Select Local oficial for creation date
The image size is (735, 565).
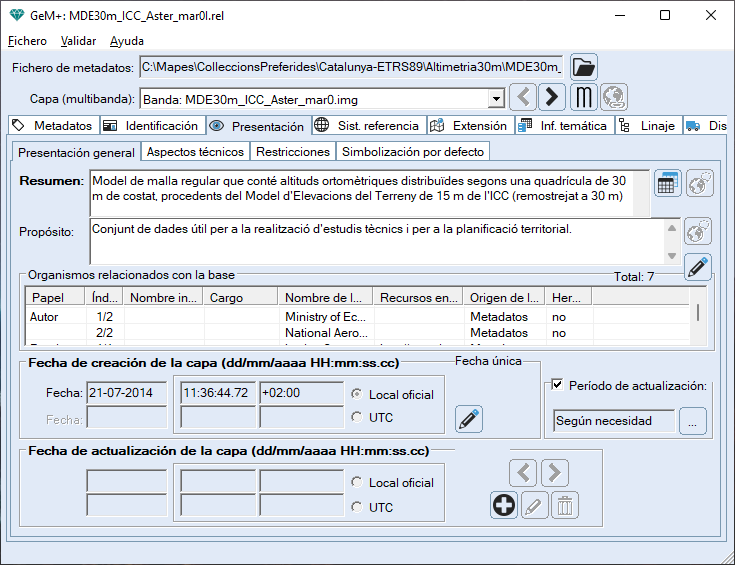click(x=357, y=394)
